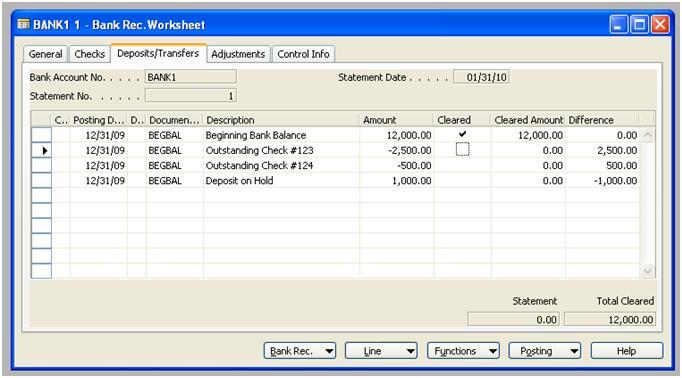Click the Help button
Image resolution: width=682 pixels, height=378 pixels.
coord(626,351)
